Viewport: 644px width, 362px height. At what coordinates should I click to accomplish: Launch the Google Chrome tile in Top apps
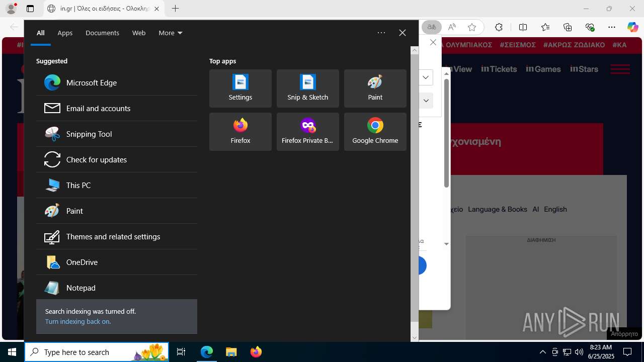pyautogui.click(x=375, y=132)
